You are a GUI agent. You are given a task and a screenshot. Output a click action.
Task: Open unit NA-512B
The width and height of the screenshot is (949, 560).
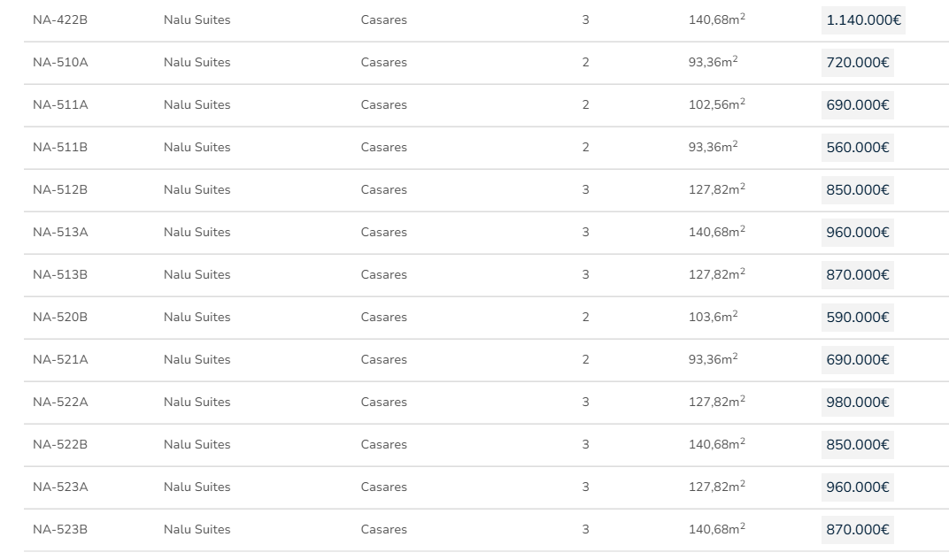point(60,190)
